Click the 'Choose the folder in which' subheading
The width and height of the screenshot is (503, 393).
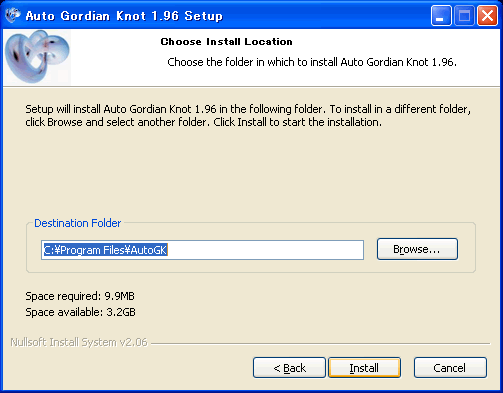coord(312,62)
